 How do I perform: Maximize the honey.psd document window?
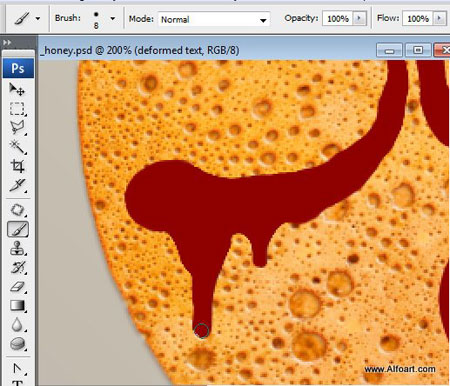[418, 51]
